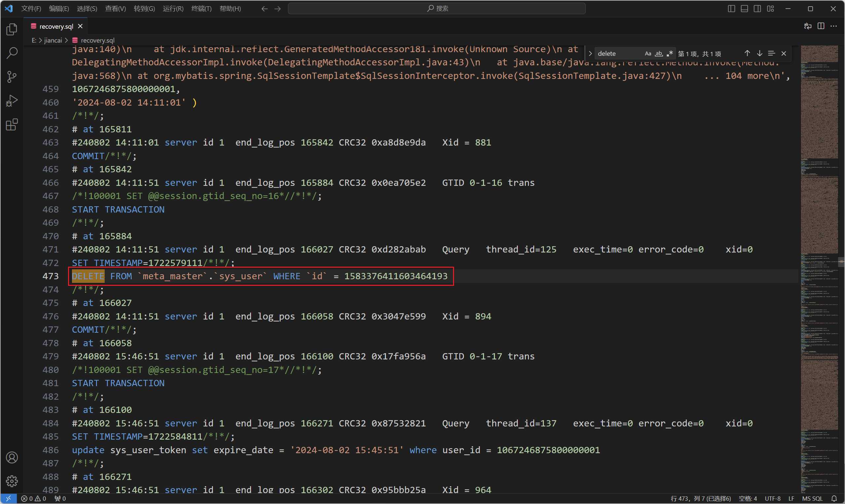Open the 帮助(H) menu
This screenshot has width=845, height=504.
(230, 9)
